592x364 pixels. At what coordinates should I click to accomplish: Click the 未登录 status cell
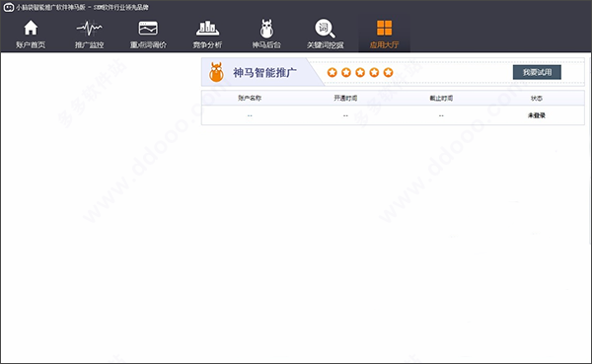[x=537, y=115]
